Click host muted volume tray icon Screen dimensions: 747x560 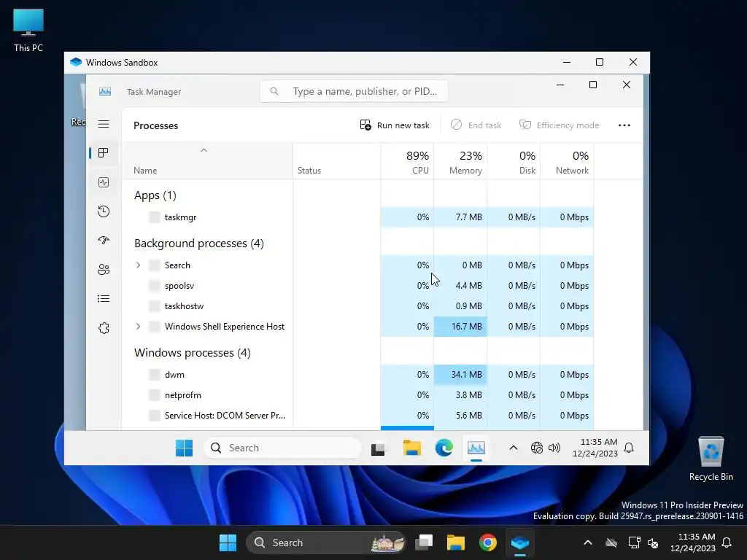(653, 542)
